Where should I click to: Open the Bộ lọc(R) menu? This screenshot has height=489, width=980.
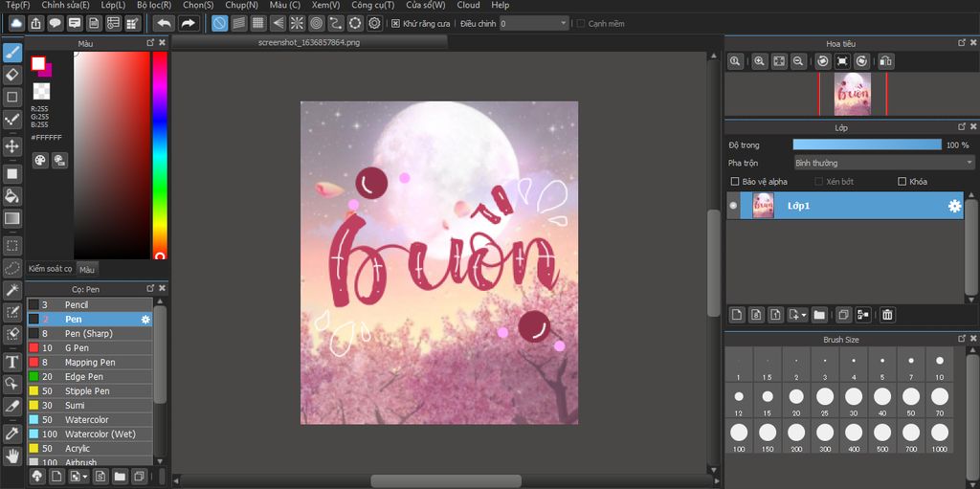point(154,5)
